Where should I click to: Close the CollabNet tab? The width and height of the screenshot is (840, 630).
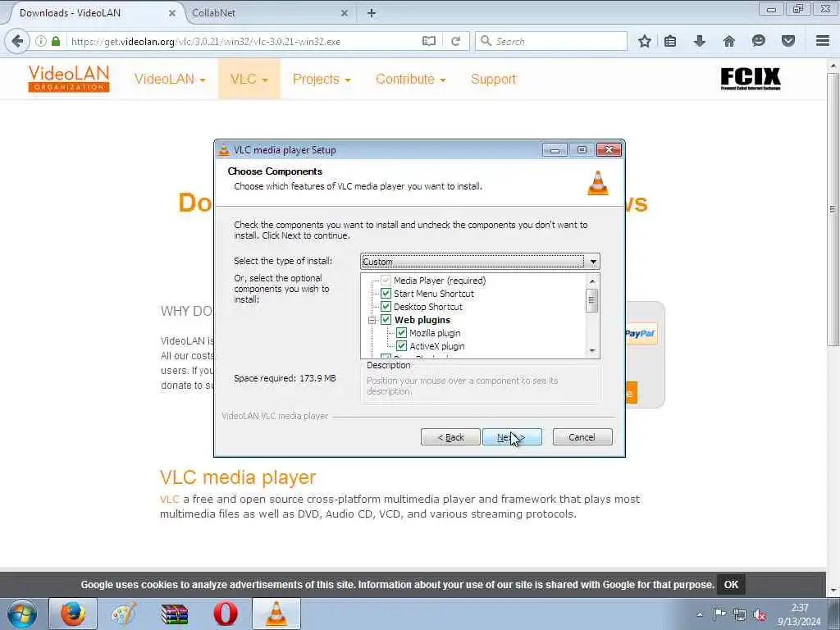click(x=345, y=13)
